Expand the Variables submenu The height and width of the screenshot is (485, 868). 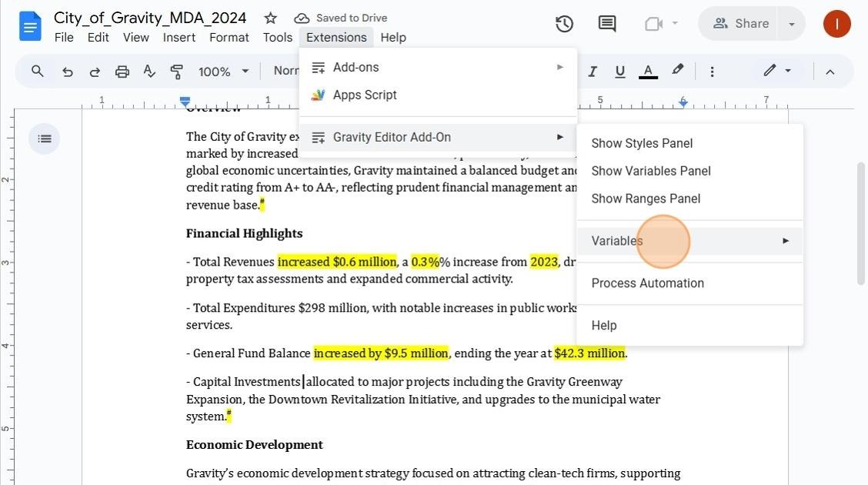(689, 241)
